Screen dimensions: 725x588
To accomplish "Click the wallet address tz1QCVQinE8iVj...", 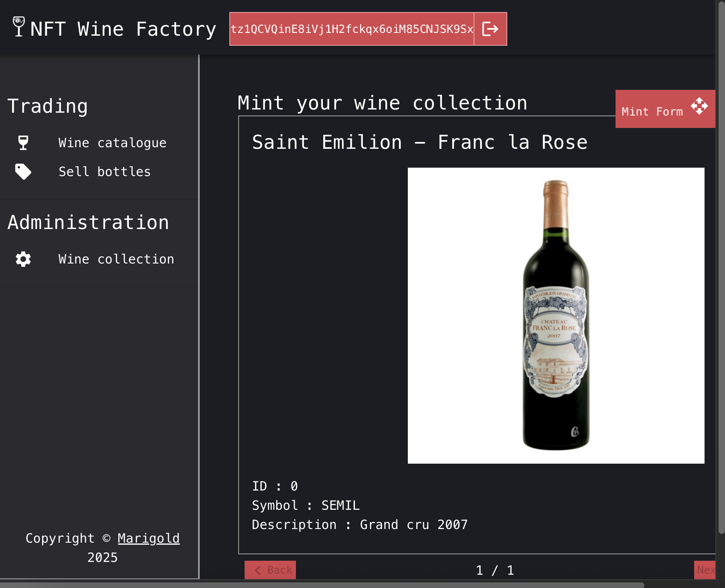I will click(352, 28).
